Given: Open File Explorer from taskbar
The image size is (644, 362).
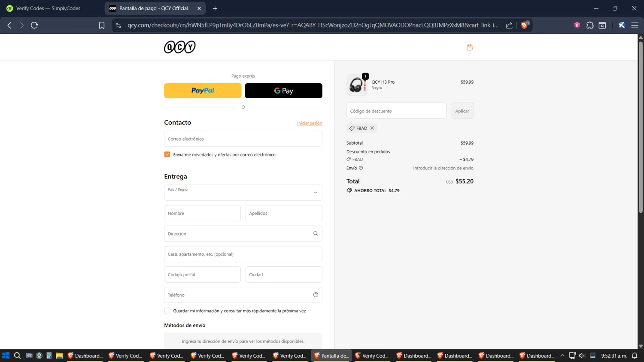Looking at the screenshot, I should pos(59,356).
